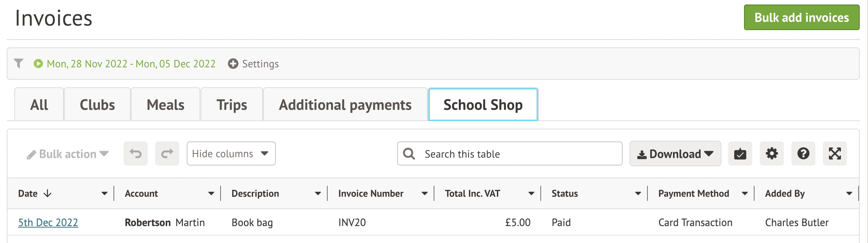Image resolution: width=868 pixels, height=243 pixels.
Task: Switch to the Meals tab
Action: pos(165,105)
